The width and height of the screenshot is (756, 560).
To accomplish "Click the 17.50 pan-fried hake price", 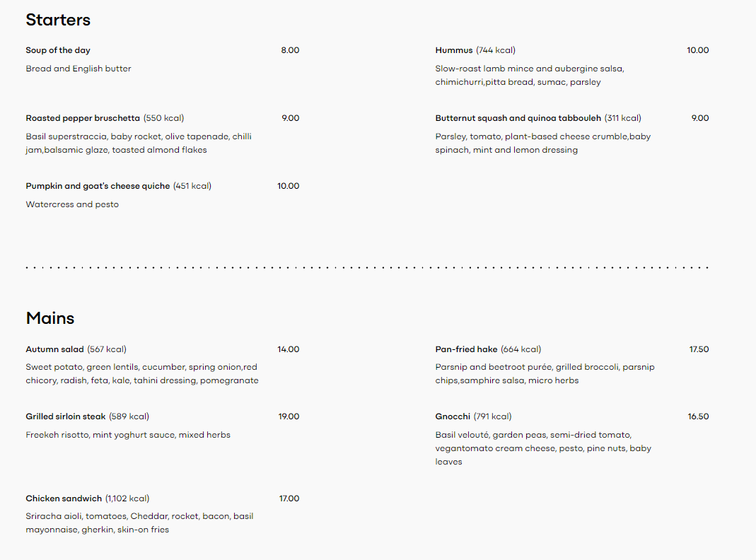I will tap(699, 349).
